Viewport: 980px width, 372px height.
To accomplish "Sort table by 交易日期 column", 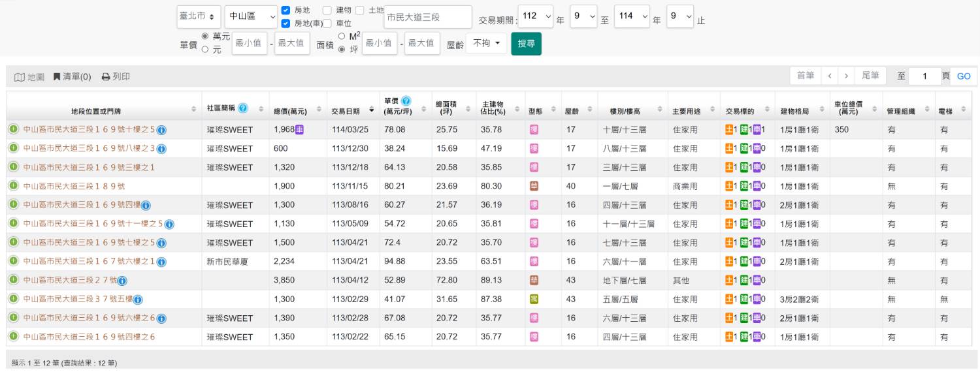I will point(351,111).
